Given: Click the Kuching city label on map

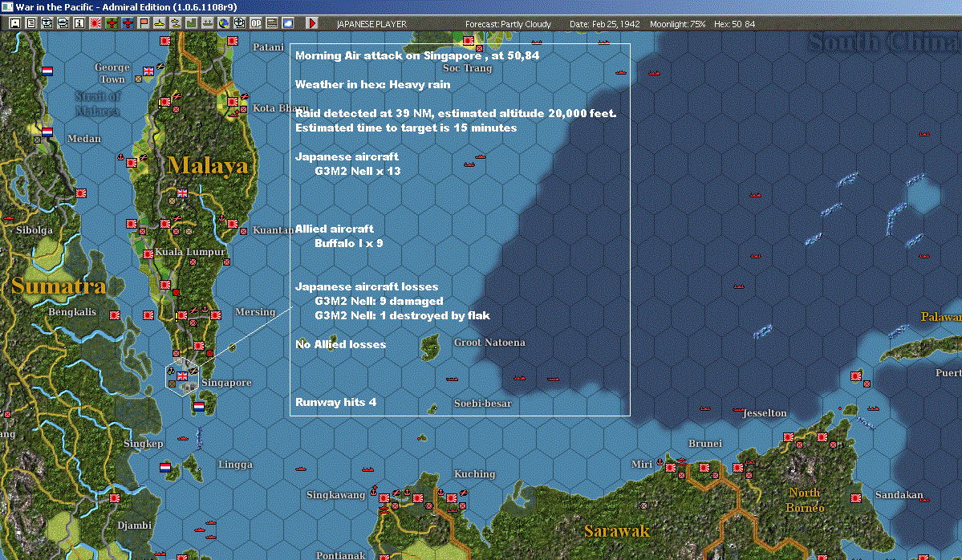Looking at the screenshot, I should tap(474, 474).
